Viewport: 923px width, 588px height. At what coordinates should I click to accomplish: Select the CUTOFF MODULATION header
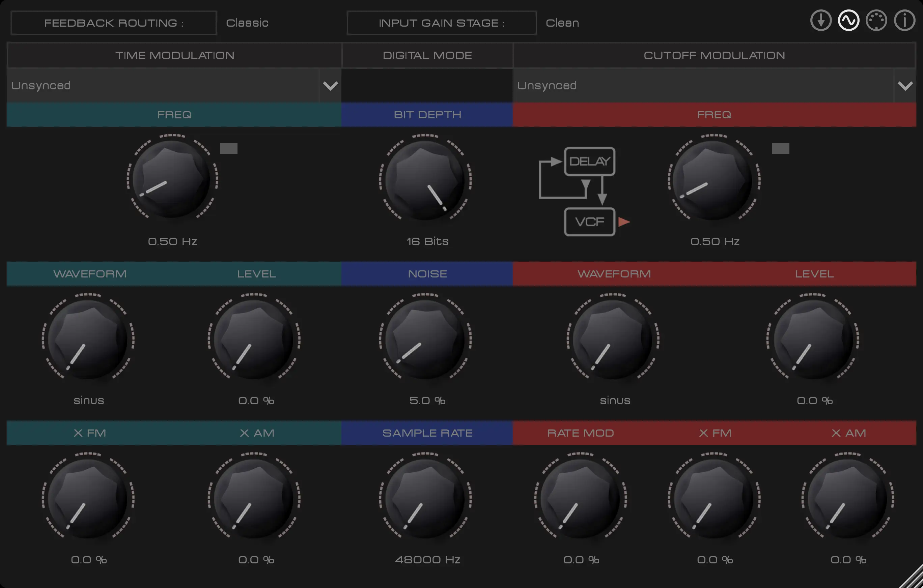pos(715,55)
